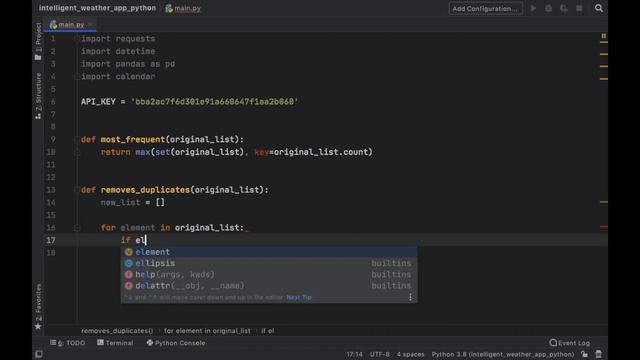Change the UTF-8 file encoding

pos(380,354)
